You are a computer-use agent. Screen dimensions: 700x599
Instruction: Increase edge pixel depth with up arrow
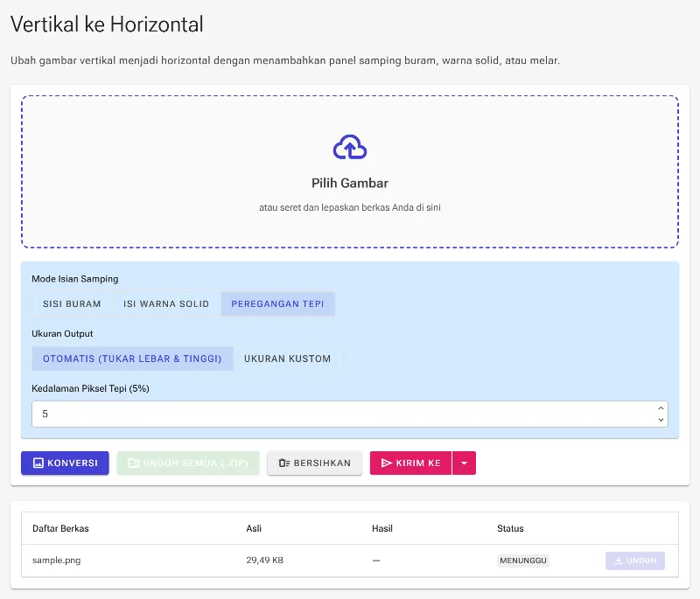coord(661,408)
